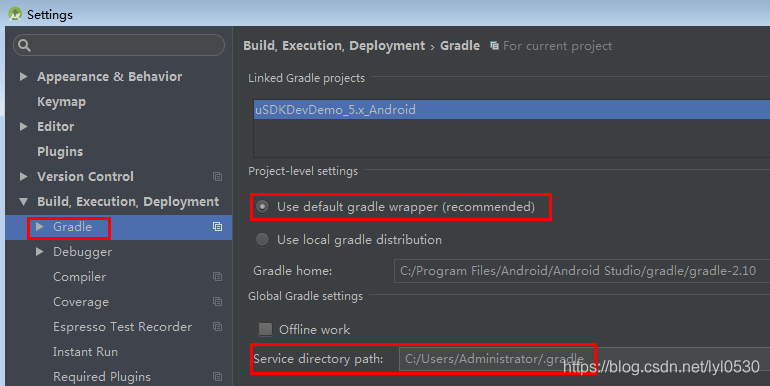The image size is (770, 386).
Task: Collapse Build, Execution, Deployment section
Action: click(23, 201)
